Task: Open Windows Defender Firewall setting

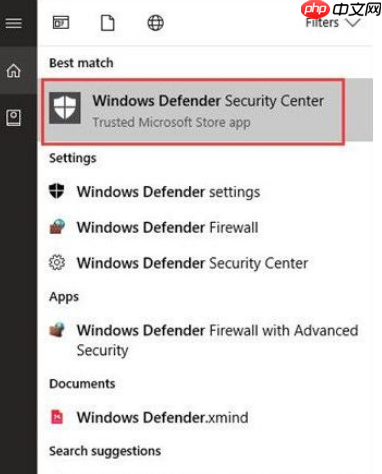Action: pyautogui.click(x=167, y=227)
